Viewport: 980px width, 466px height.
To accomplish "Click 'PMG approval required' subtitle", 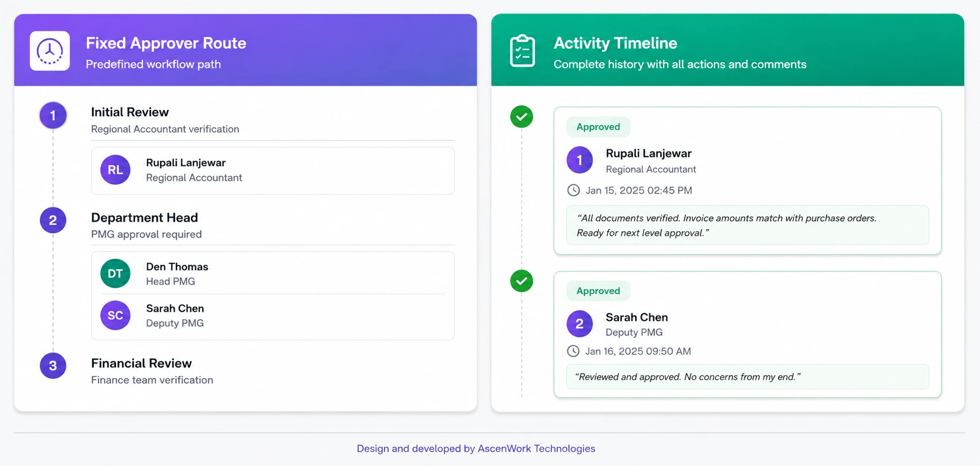I will click(x=147, y=234).
